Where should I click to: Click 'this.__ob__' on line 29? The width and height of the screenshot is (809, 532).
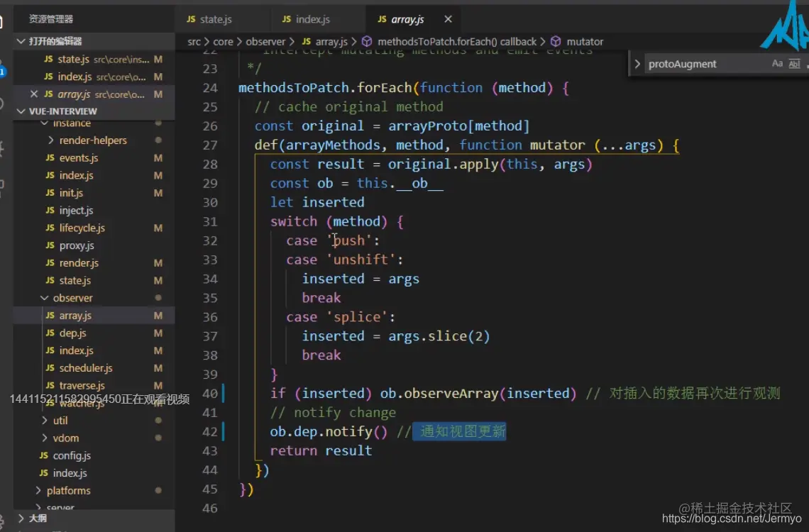pyautogui.click(x=400, y=184)
